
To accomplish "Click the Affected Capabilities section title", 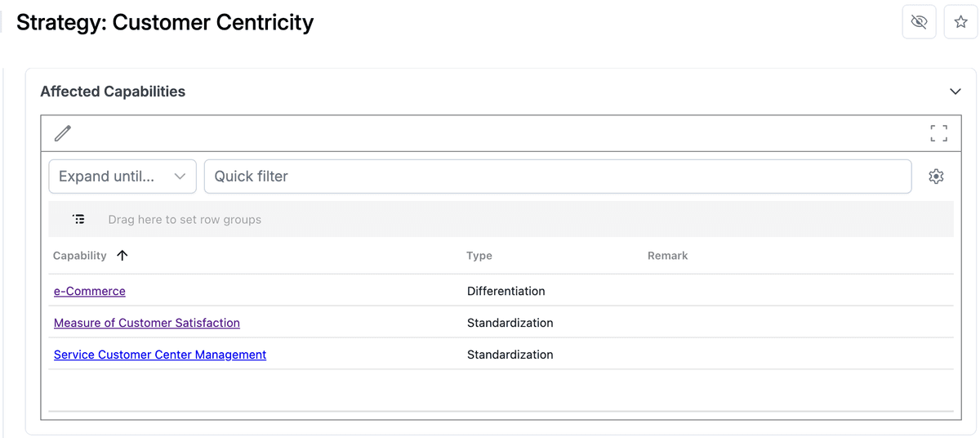I will [x=113, y=92].
